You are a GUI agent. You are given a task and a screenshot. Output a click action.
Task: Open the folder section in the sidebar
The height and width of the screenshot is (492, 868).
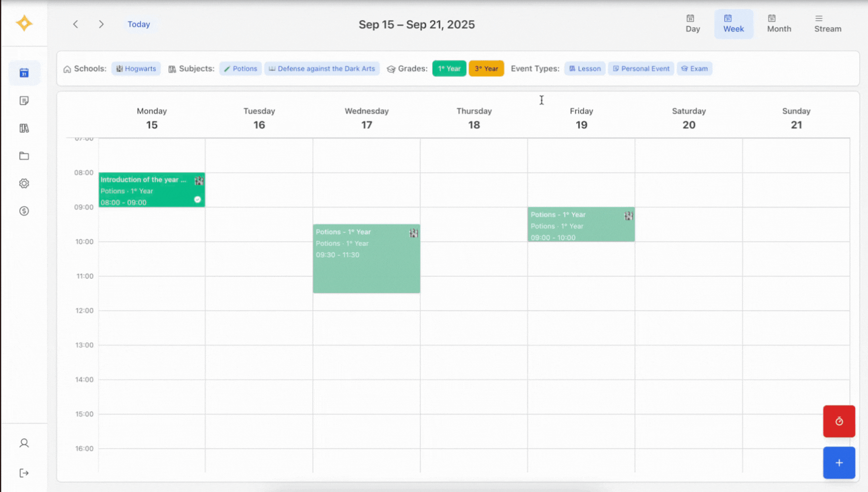24,155
